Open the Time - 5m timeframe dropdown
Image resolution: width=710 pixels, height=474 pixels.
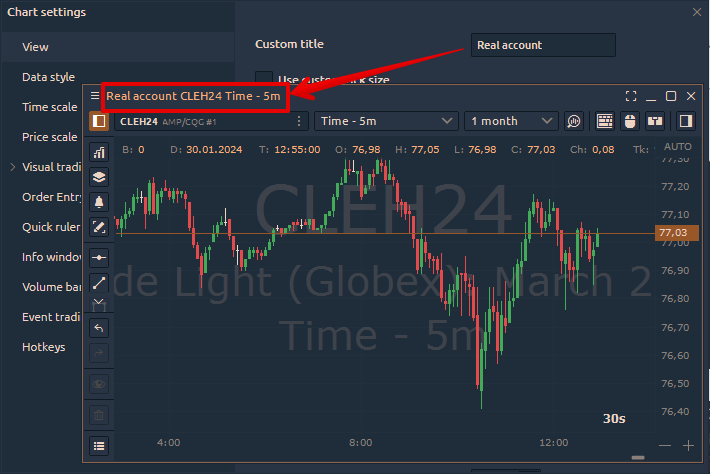tap(386, 121)
